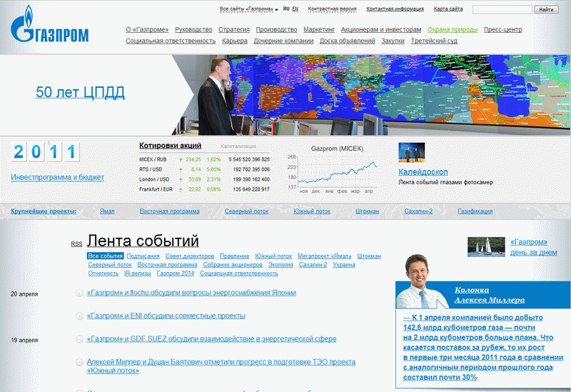Expand the Все сайты «Газпрома» dropdown
571x392 pixels.
[248, 9]
